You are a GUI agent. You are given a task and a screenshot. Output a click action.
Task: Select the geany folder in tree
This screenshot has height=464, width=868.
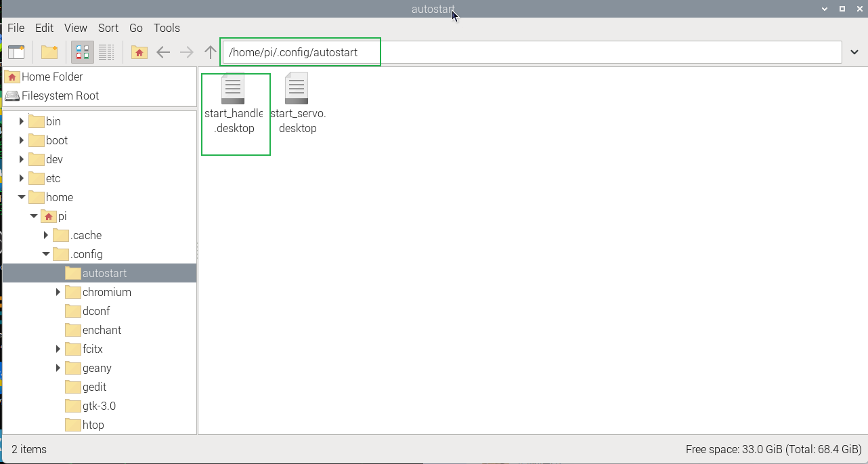(96, 368)
